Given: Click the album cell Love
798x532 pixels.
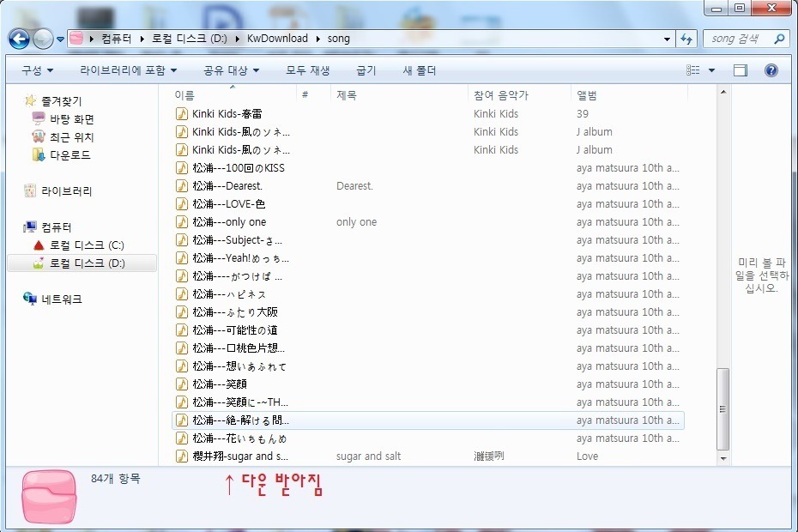Looking at the screenshot, I should coord(587,456).
